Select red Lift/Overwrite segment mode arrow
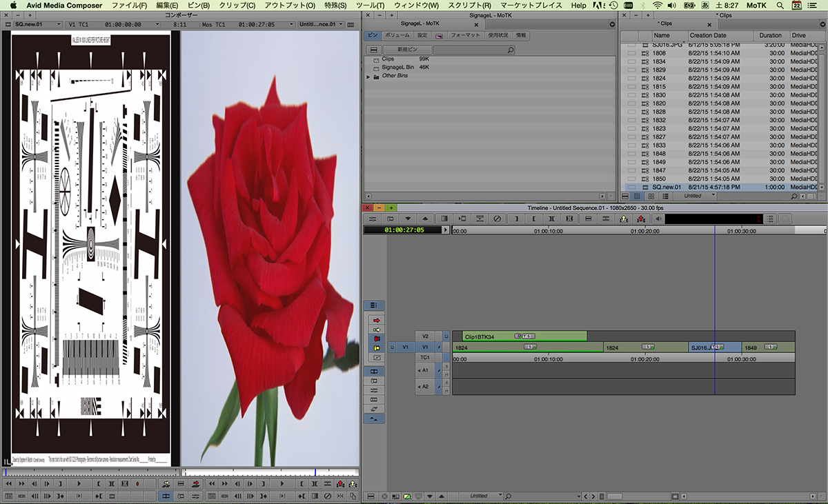Image resolution: width=828 pixels, height=504 pixels. pos(376,321)
